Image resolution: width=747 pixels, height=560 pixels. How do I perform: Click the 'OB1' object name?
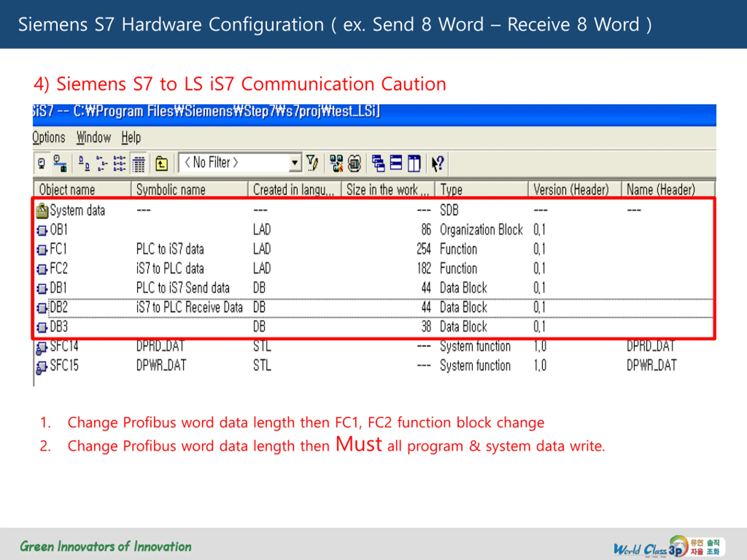pos(59,230)
